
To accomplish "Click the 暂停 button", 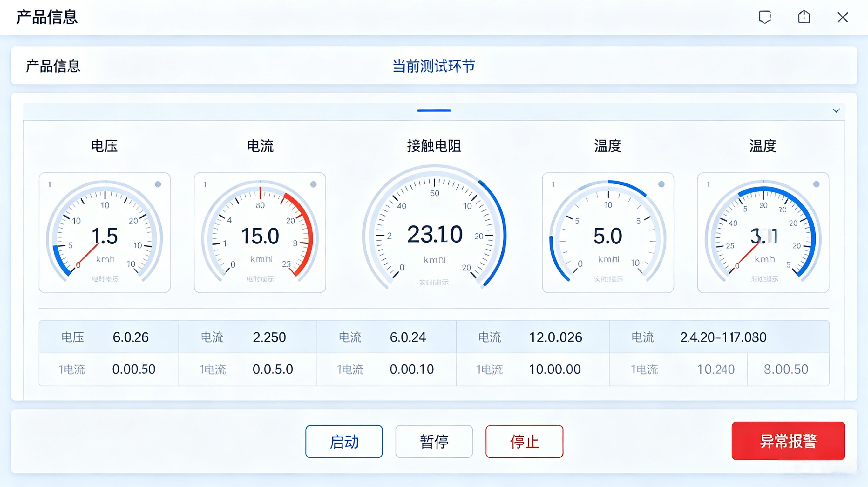I will tap(434, 441).
